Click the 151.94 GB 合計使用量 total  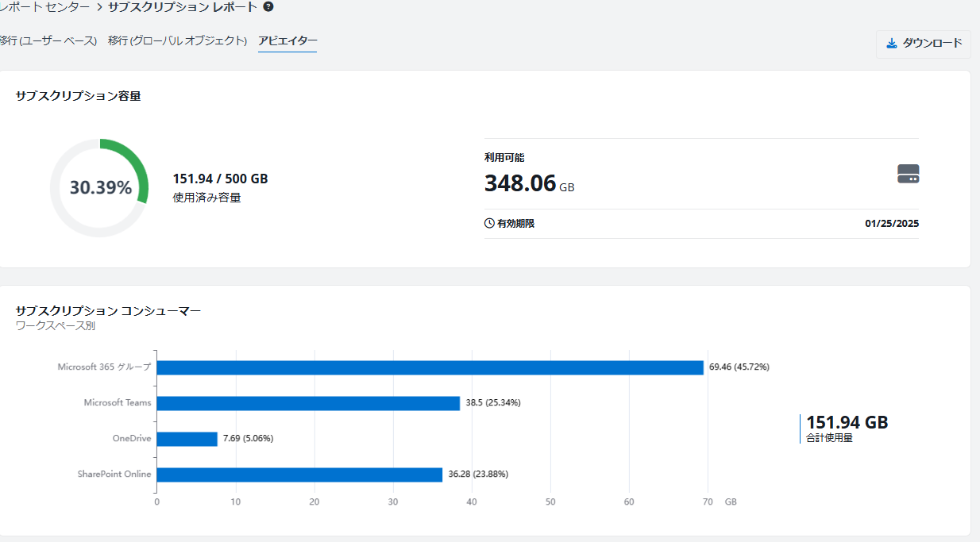pos(847,429)
